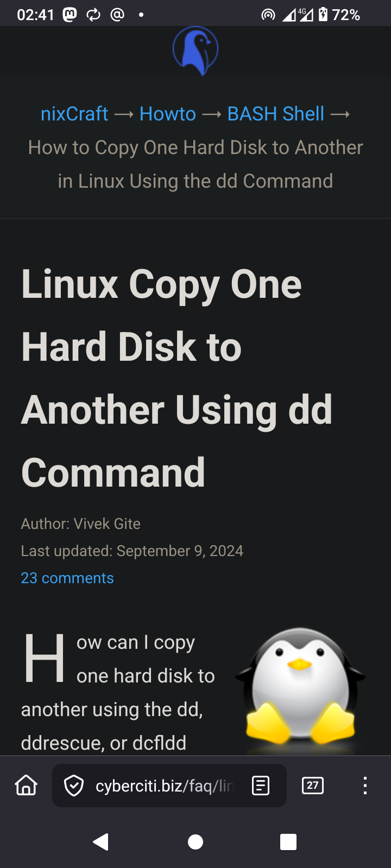Tap the Tux penguin article image

(300, 690)
